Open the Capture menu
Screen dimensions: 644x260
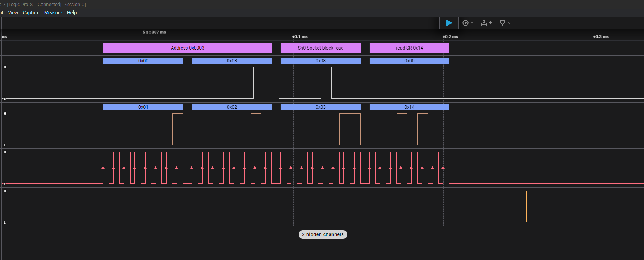pos(31,13)
